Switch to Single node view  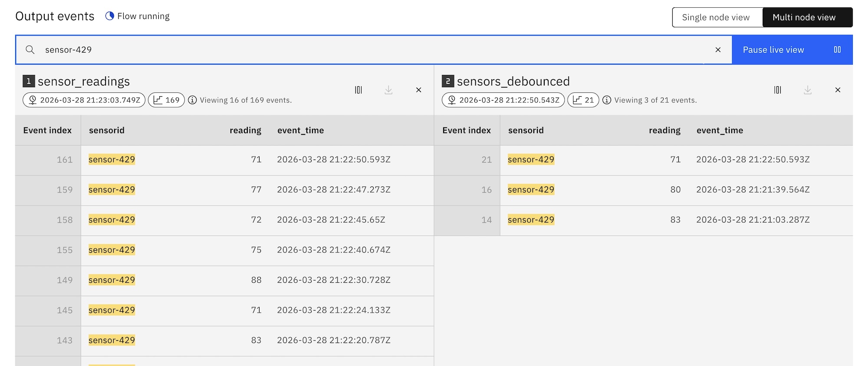coord(717,17)
